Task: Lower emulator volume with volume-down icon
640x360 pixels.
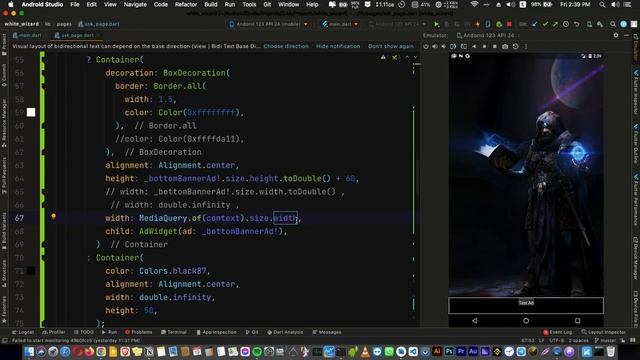Action: click(x=443, y=47)
